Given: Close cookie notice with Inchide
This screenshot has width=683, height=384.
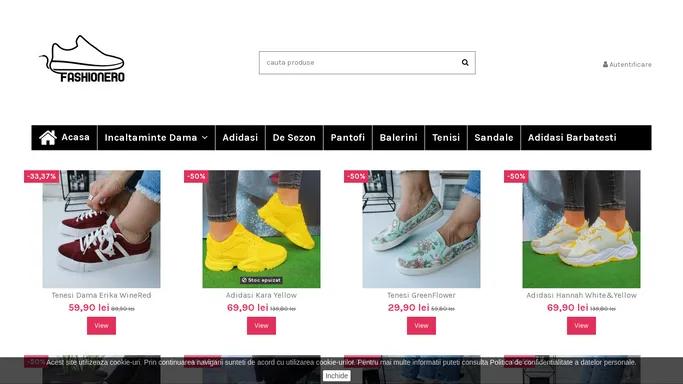Looking at the screenshot, I should tap(337, 376).
